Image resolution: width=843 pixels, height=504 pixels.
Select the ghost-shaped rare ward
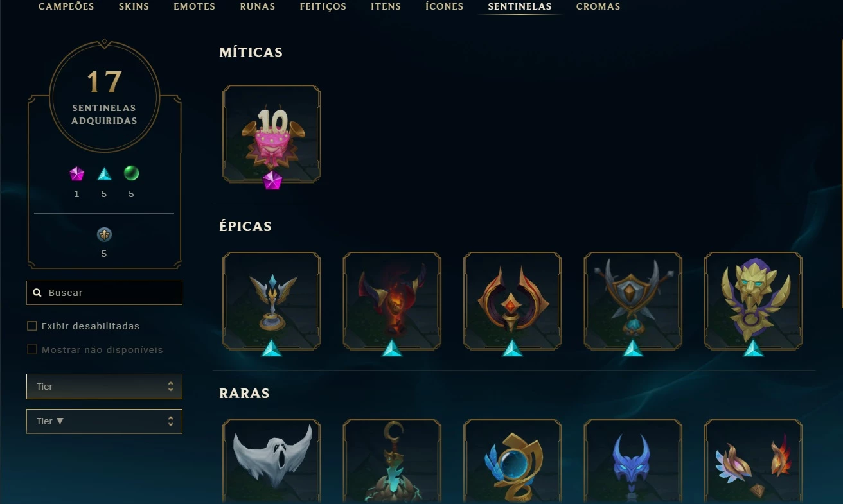[272, 461]
